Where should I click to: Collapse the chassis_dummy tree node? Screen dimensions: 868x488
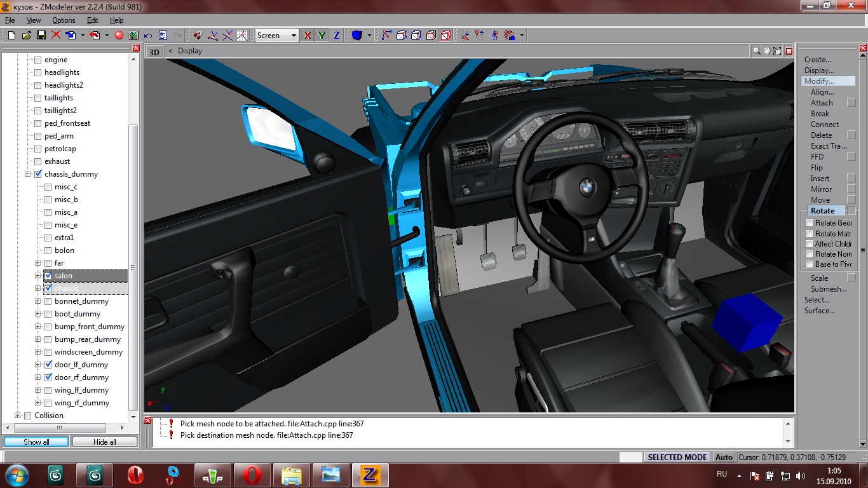[x=28, y=174]
